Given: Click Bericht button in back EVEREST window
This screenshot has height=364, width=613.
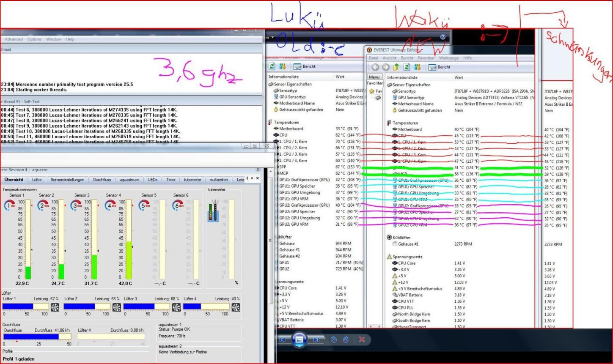Looking at the screenshot, I should click(x=304, y=66).
